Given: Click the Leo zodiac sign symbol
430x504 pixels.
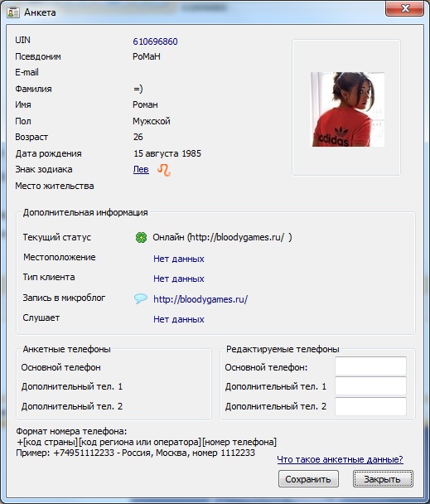Looking at the screenshot, I should [x=164, y=170].
